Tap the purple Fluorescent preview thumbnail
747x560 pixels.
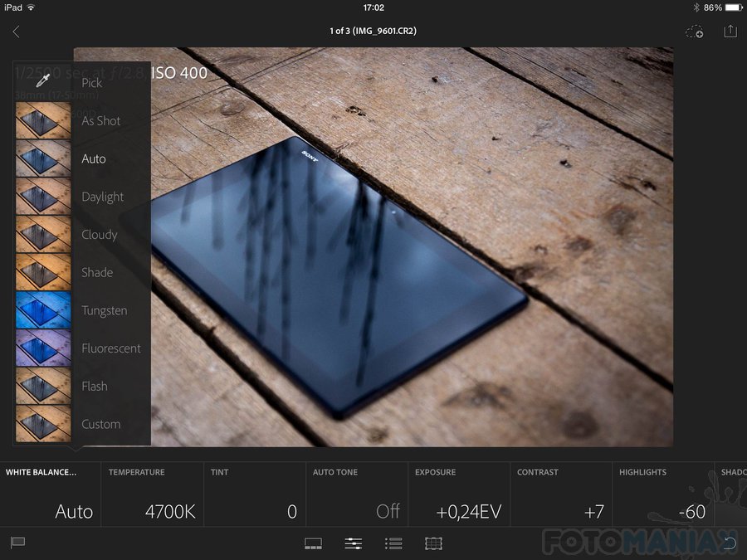click(x=43, y=348)
